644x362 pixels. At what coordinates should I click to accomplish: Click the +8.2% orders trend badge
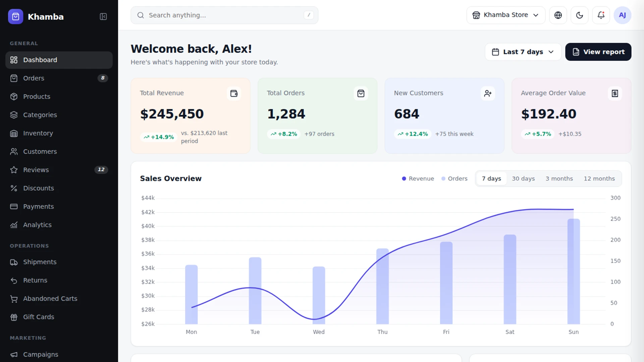coord(284,134)
